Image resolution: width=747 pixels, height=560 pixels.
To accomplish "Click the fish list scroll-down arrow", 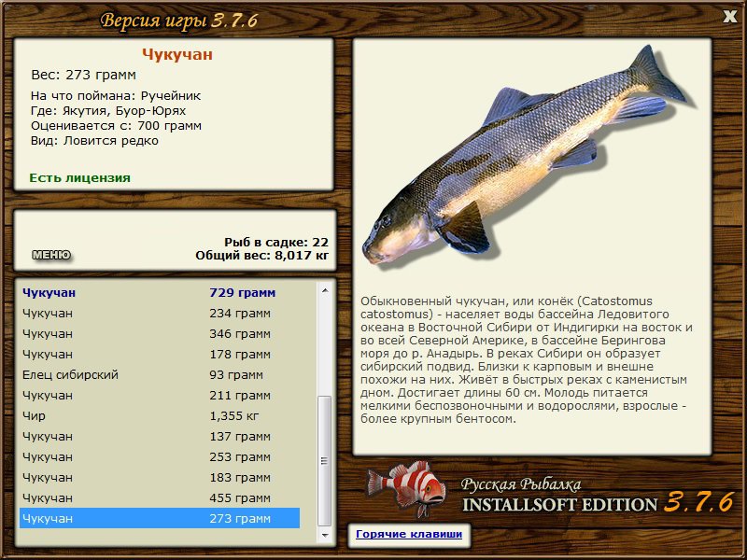I will (325, 535).
